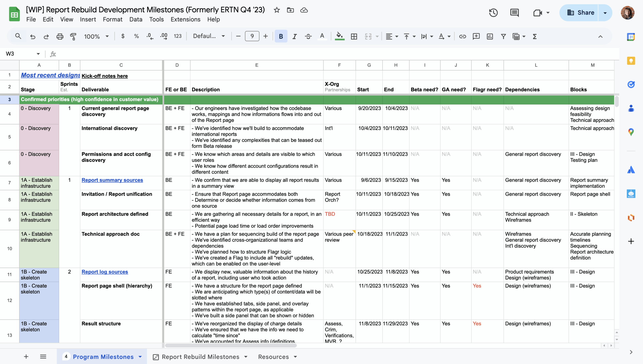Open the Extensions menu
643x364 pixels.
(x=185, y=19)
